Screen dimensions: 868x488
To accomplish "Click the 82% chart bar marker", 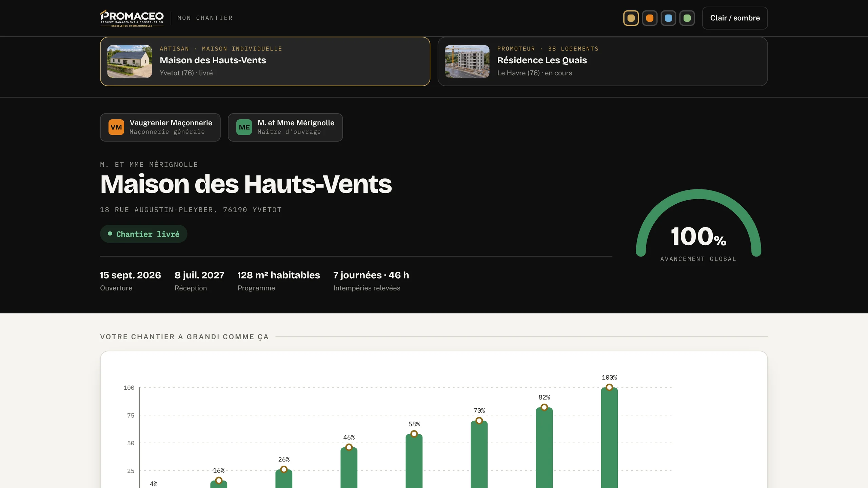I will pos(544,407).
